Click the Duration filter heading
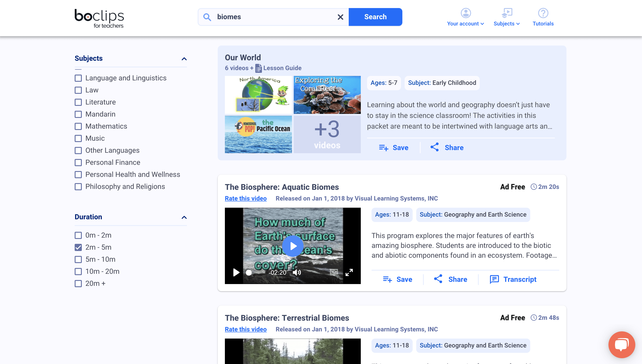This screenshot has height=364, width=642. click(88, 217)
